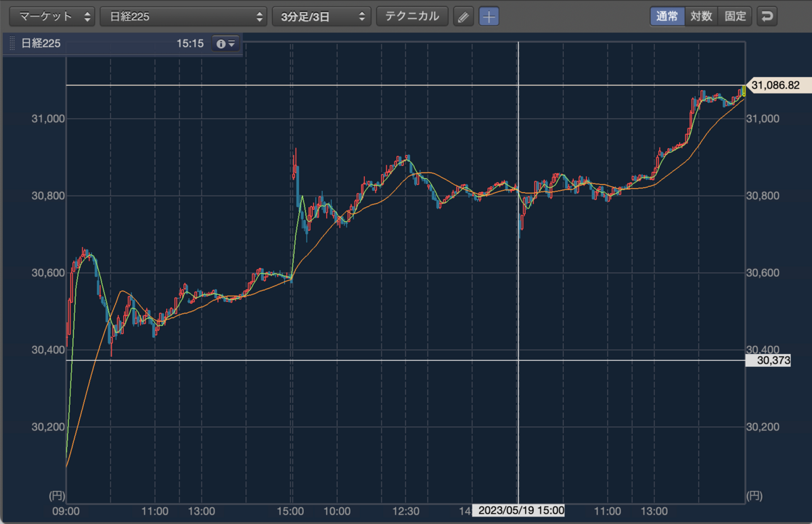Click the 日経225 chart panel title

[41, 43]
